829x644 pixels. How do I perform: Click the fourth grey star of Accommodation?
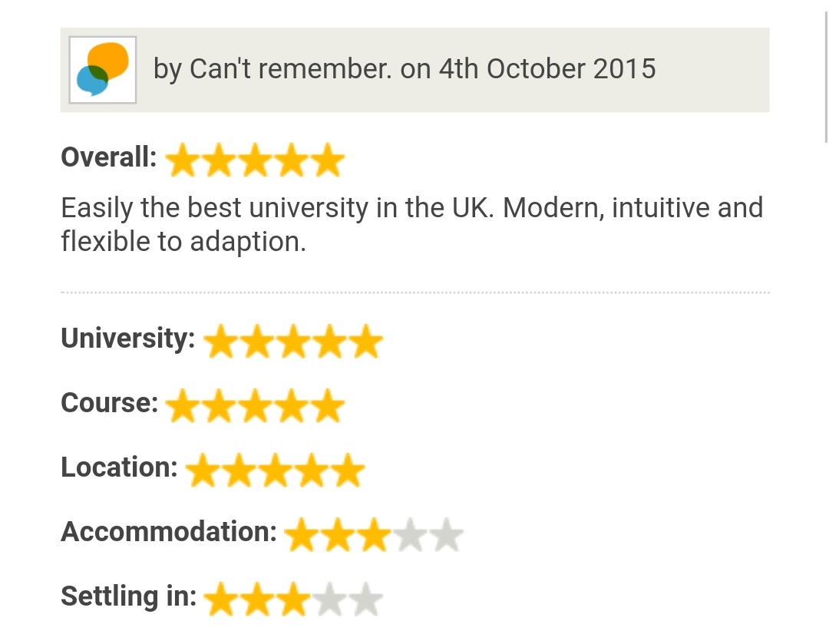tap(410, 536)
